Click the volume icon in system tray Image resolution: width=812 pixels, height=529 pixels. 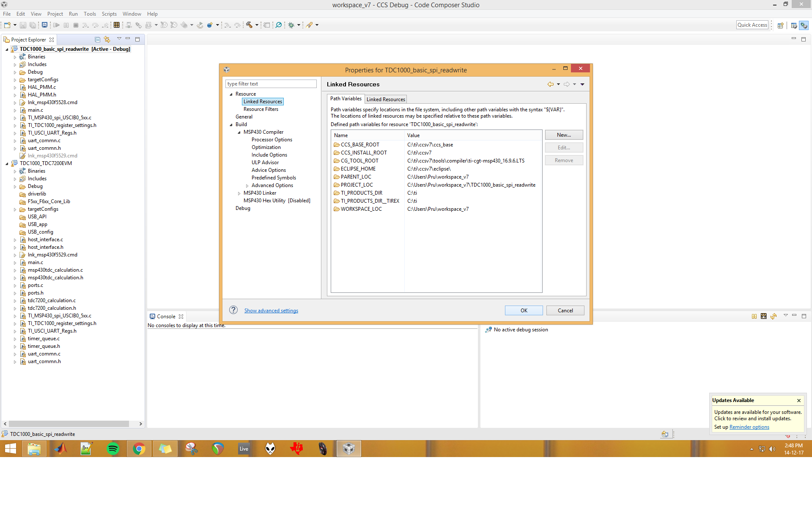point(772,449)
